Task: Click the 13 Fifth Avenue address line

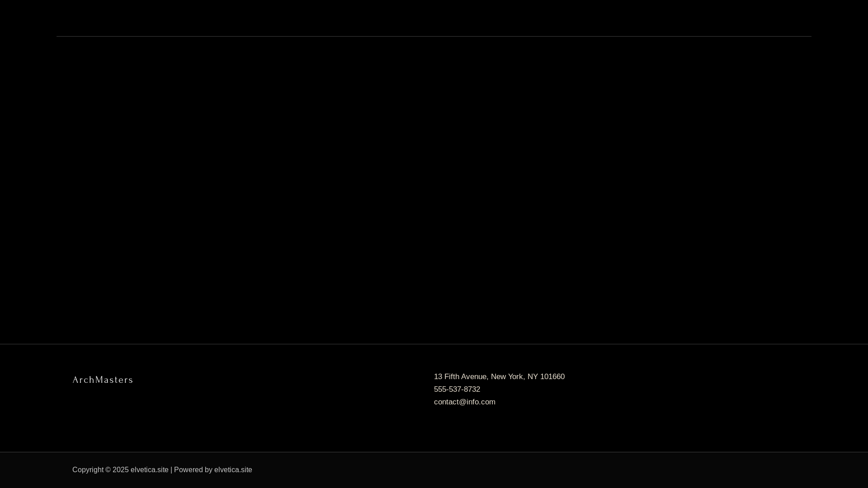Action: (x=499, y=377)
